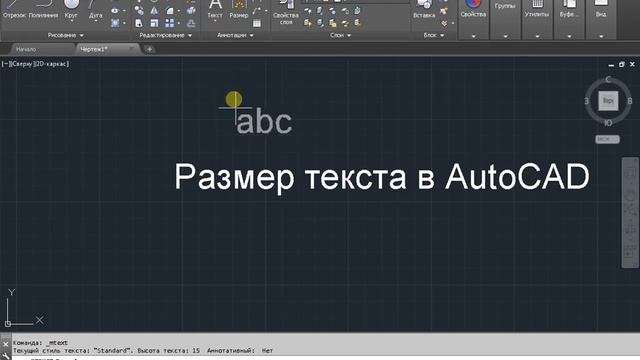Viewport: 640px width, 360px height.
Task: Select the Offset tool in Редактирование
Action: click(x=191, y=23)
